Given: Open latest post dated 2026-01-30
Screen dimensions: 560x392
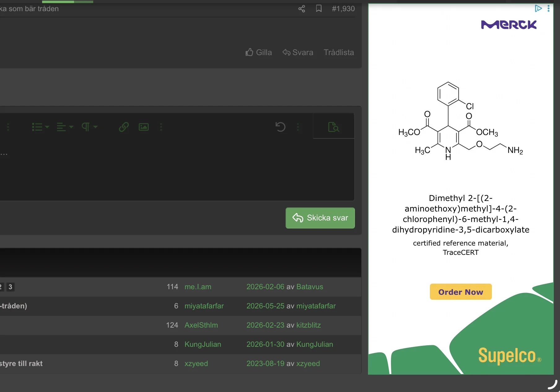Looking at the screenshot, I should 265,344.
